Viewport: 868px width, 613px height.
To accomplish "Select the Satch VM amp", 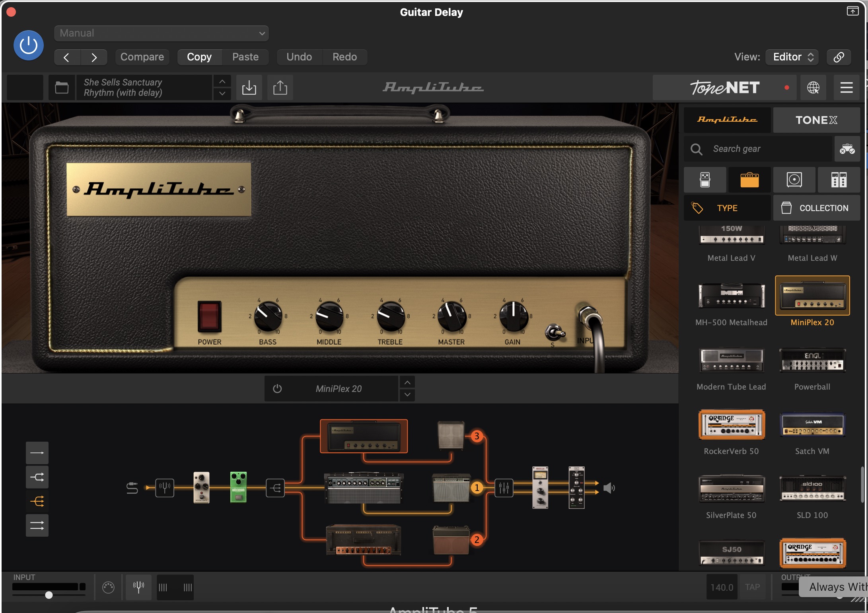I will pyautogui.click(x=812, y=433).
